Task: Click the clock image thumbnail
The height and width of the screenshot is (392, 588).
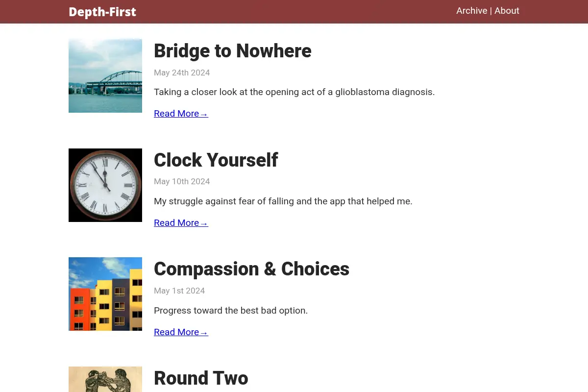Action: 105,185
